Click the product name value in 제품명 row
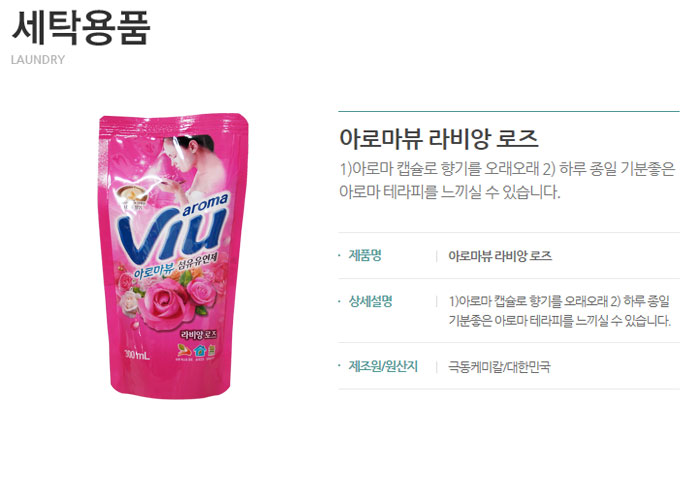Screen dimensions: 700x497 (500, 256)
